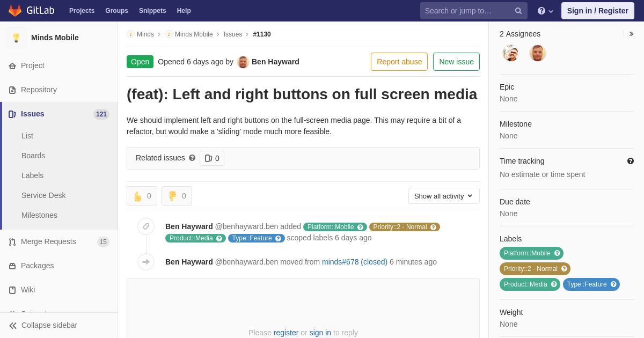Viewport: 644px width, 338px height.
Task: Click the Report abuse button
Action: [399, 62]
